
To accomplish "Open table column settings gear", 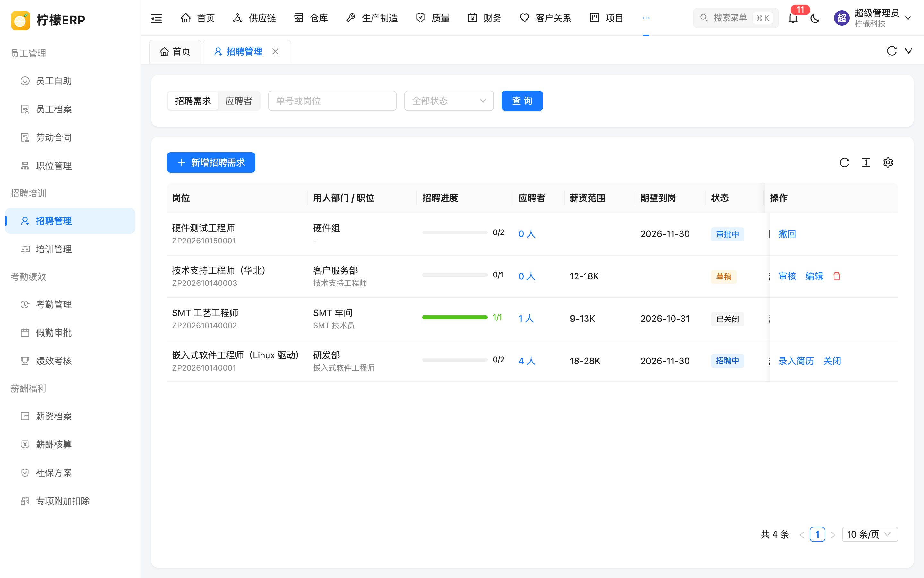I will point(888,162).
